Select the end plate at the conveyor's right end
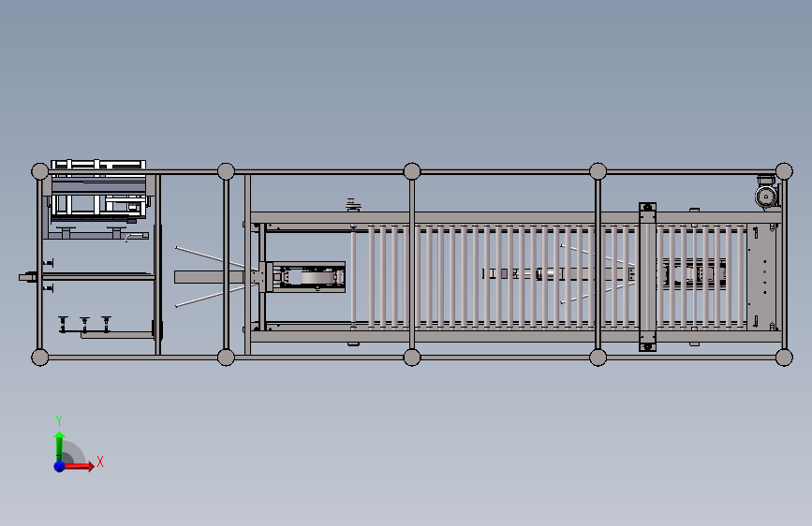Viewport: 812px width, 526px height. pos(763,277)
